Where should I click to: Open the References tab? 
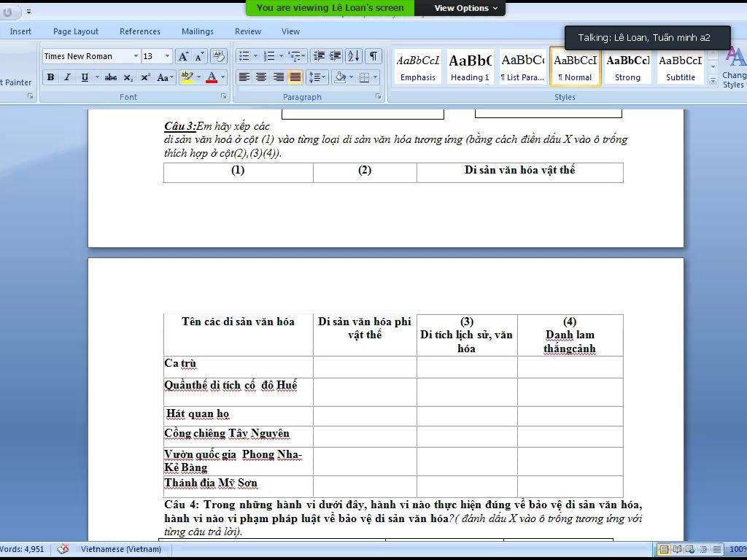140,31
